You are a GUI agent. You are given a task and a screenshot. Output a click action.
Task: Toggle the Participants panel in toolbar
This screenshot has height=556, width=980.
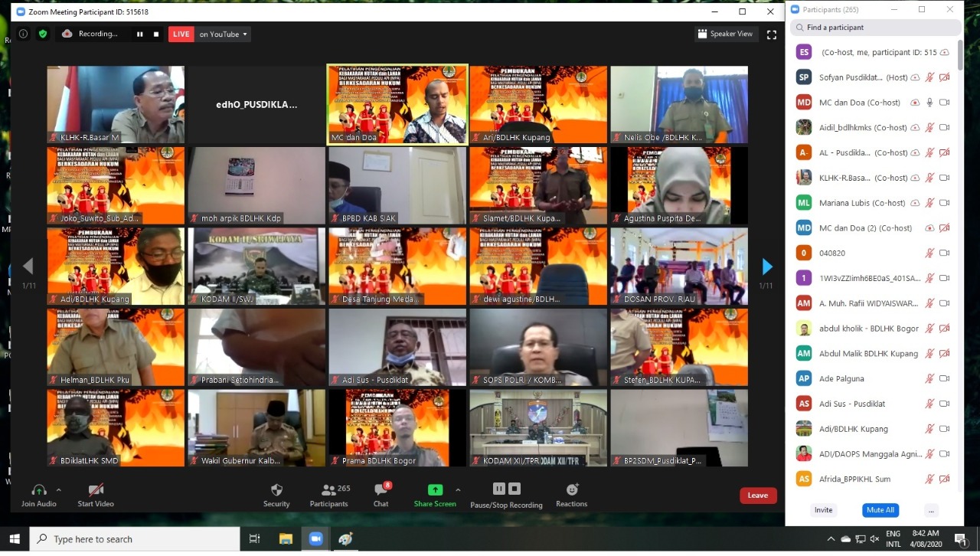(x=329, y=490)
